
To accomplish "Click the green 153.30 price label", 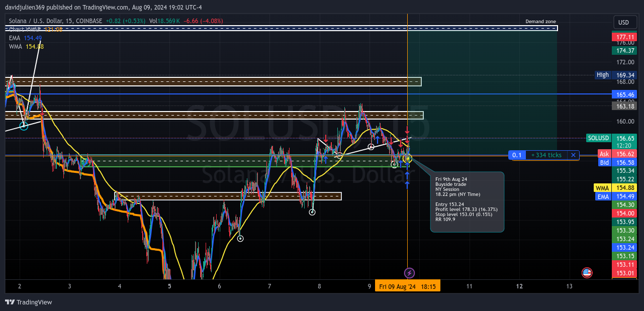I will [x=624, y=231].
